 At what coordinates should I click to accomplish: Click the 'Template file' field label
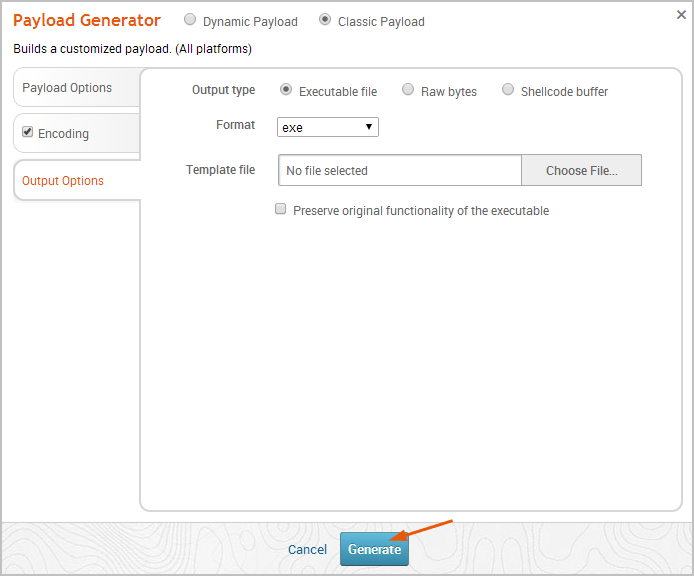(x=220, y=170)
